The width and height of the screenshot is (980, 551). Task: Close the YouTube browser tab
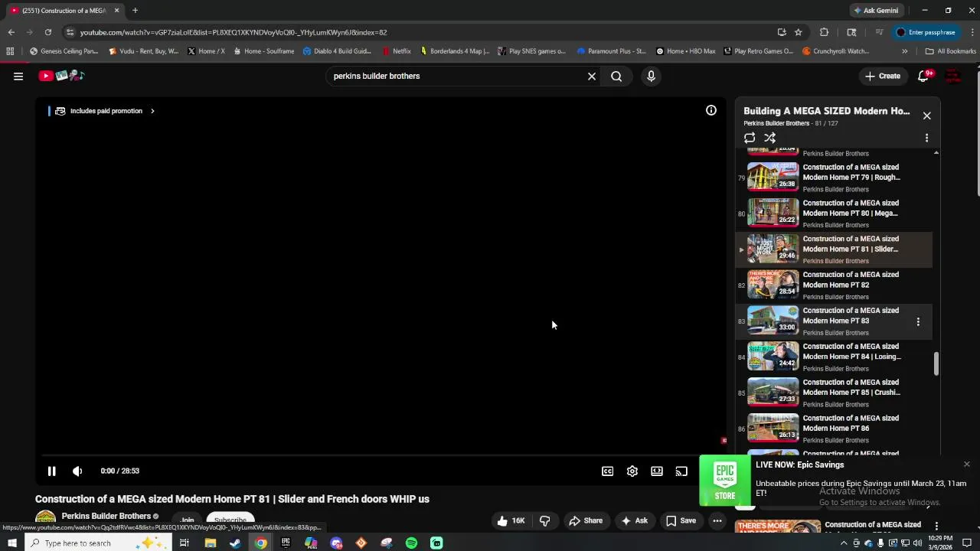(x=116, y=11)
